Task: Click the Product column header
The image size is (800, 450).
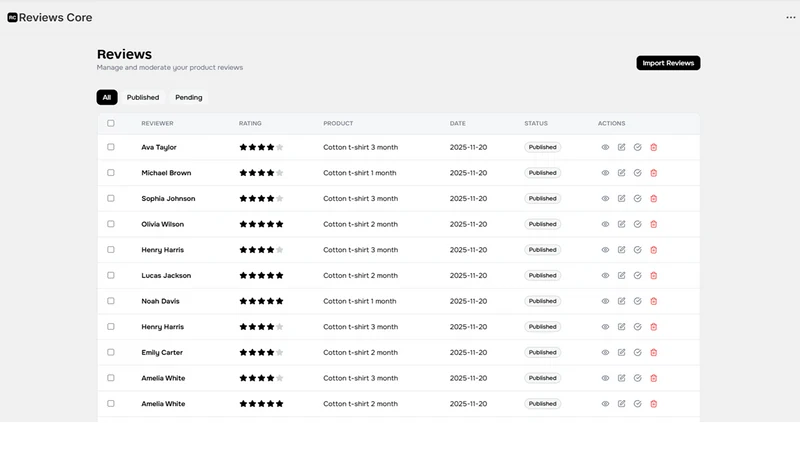Action: (x=338, y=123)
